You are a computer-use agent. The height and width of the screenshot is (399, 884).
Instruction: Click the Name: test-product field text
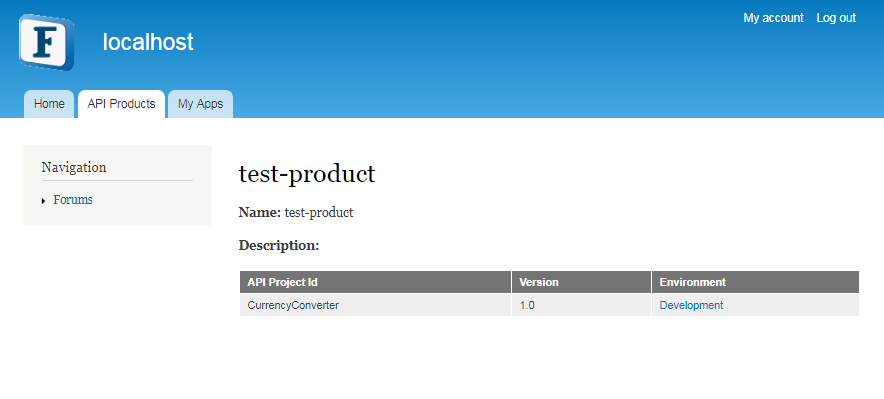(296, 212)
